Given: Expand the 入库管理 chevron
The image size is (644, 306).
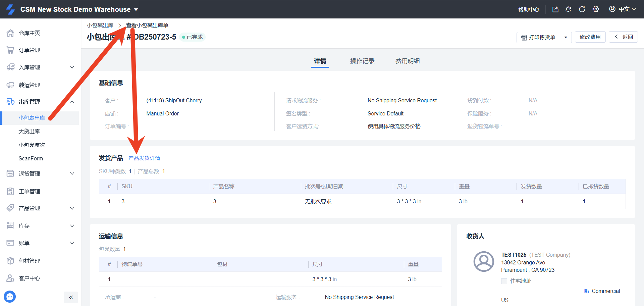Looking at the screenshot, I should (72, 67).
